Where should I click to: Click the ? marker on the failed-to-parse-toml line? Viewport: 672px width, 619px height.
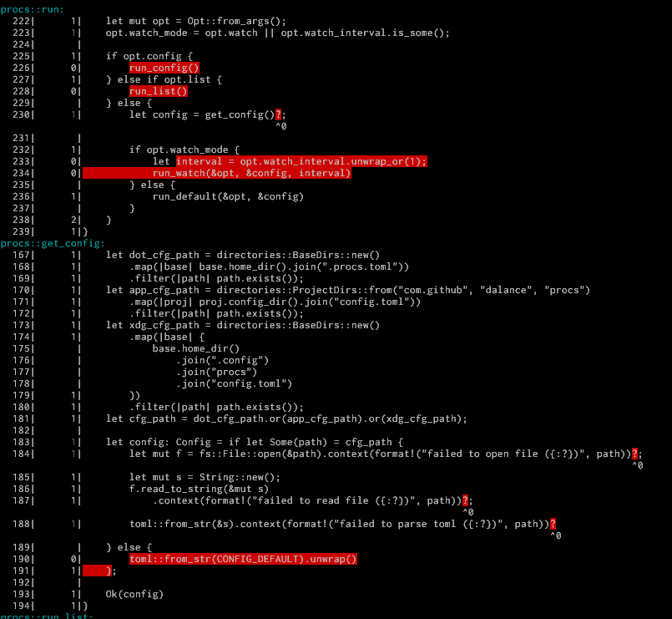(x=552, y=524)
